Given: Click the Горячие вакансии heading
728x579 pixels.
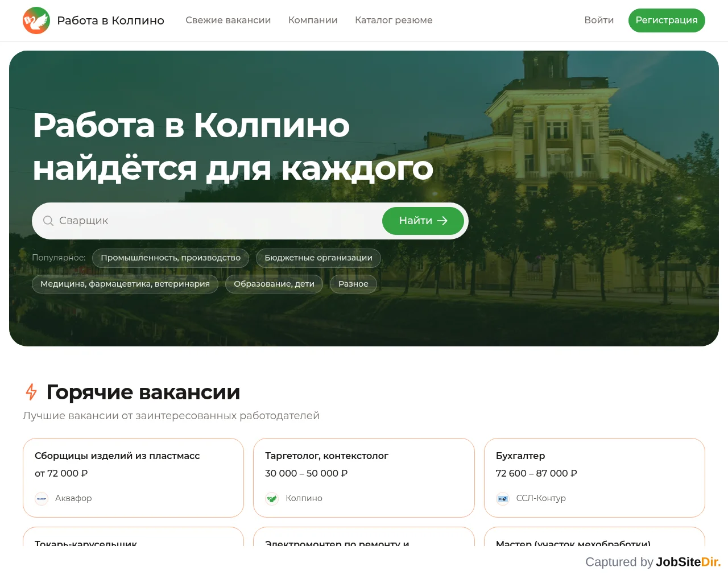Looking at the screenshot, I should [x=143, y=392].
